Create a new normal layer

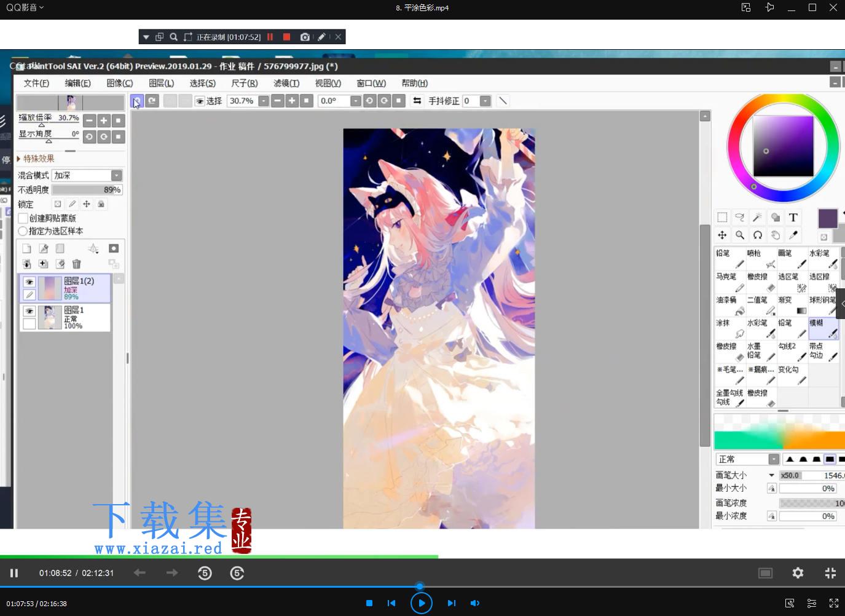click(x=26, y=248)
